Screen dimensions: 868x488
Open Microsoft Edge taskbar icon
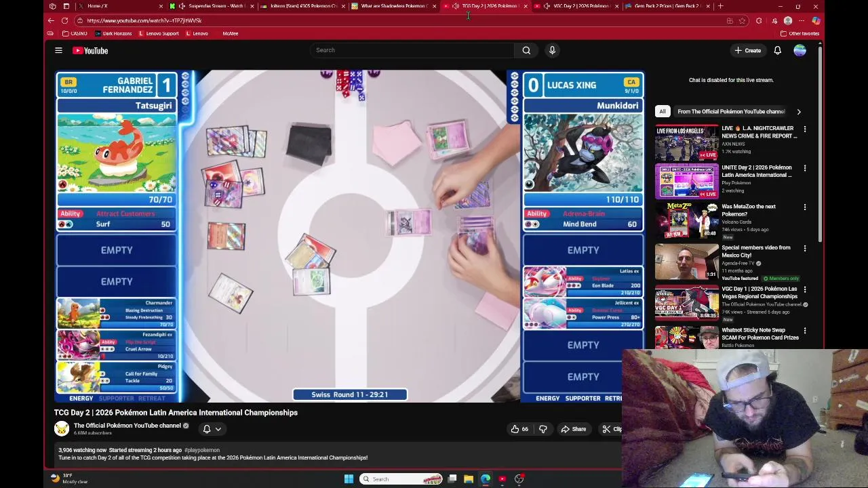(486, 479)
